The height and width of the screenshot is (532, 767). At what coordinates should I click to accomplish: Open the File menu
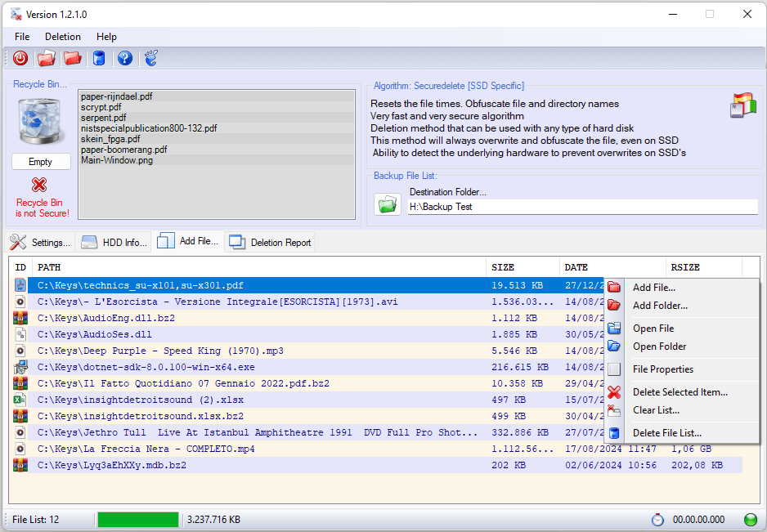tap(22, 37)
